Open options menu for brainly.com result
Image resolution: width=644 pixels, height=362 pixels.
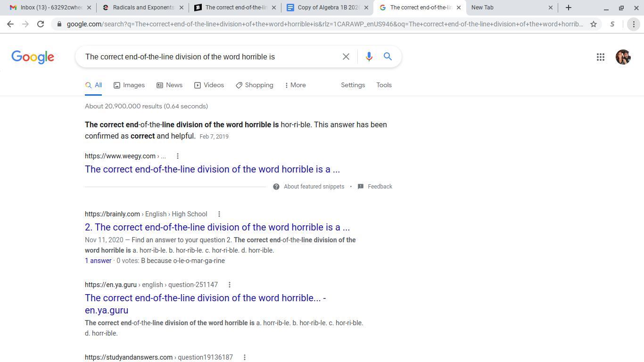[x=219, y=214]
